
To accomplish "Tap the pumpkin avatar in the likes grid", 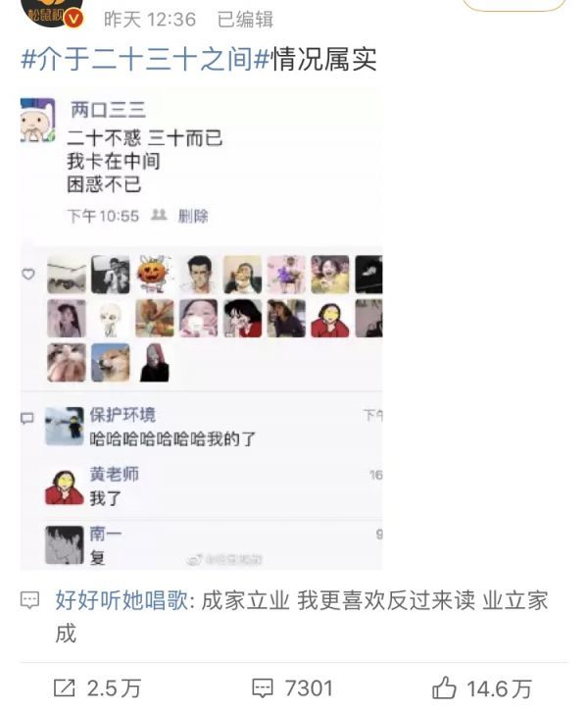I will click(x=155, y=275).
